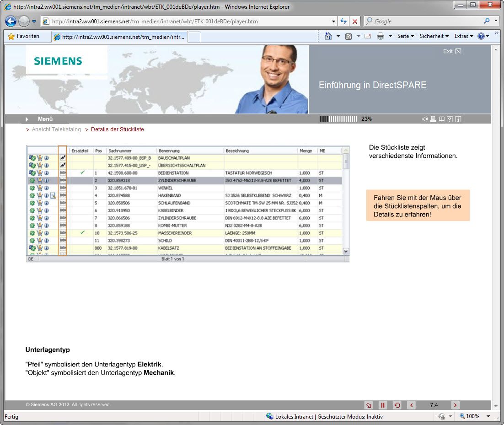Pause the course playback
Viewport: 504px width, 425px height.
(x=383, y=405)
